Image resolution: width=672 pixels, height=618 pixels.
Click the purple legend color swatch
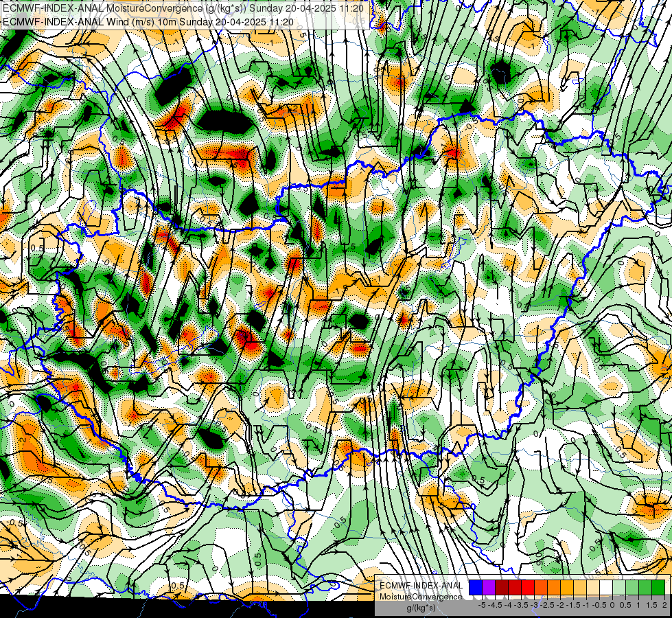(489, 587)
